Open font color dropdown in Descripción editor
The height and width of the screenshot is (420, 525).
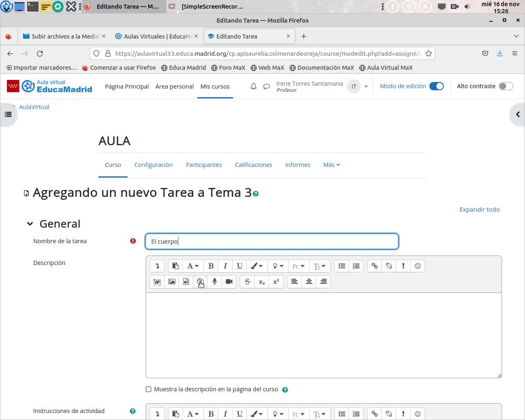(257, 266)
